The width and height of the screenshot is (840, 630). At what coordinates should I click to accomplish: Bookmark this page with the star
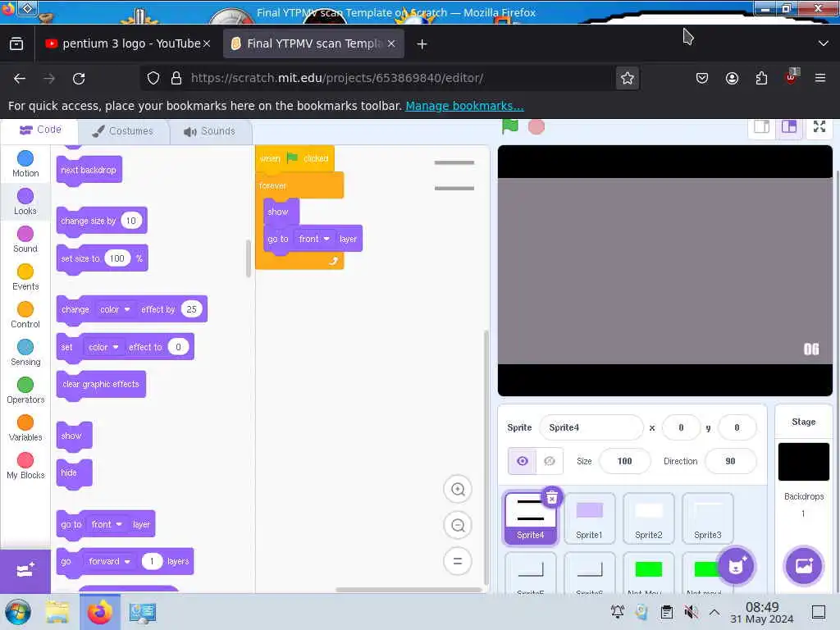click(x=628, y=78)
